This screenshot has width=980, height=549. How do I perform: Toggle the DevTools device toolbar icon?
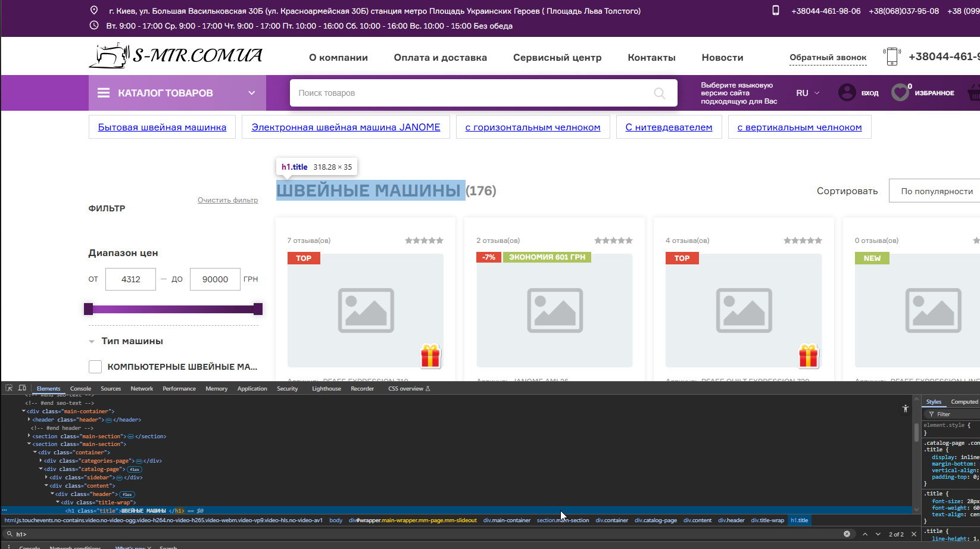pyautogui.click(x=23, y=388)
